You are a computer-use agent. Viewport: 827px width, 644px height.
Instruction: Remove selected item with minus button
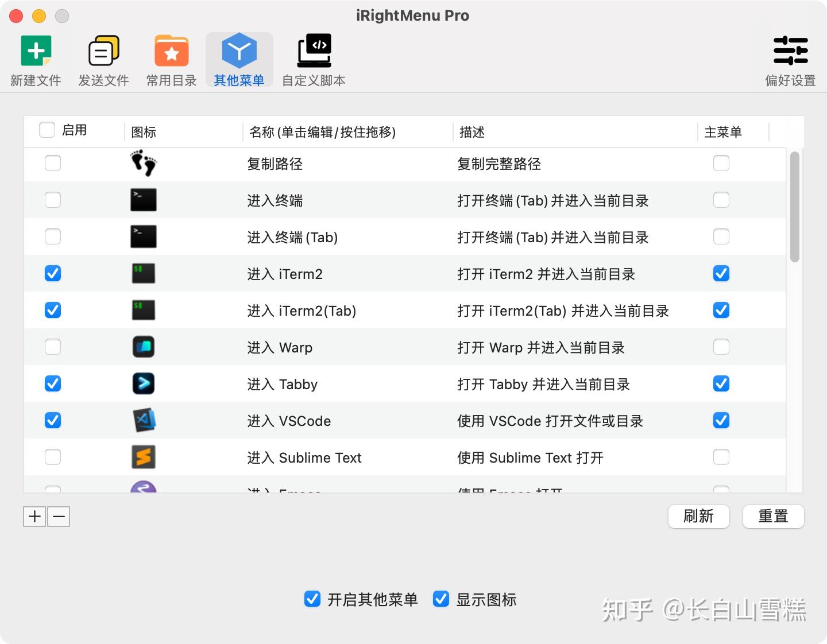59,517
